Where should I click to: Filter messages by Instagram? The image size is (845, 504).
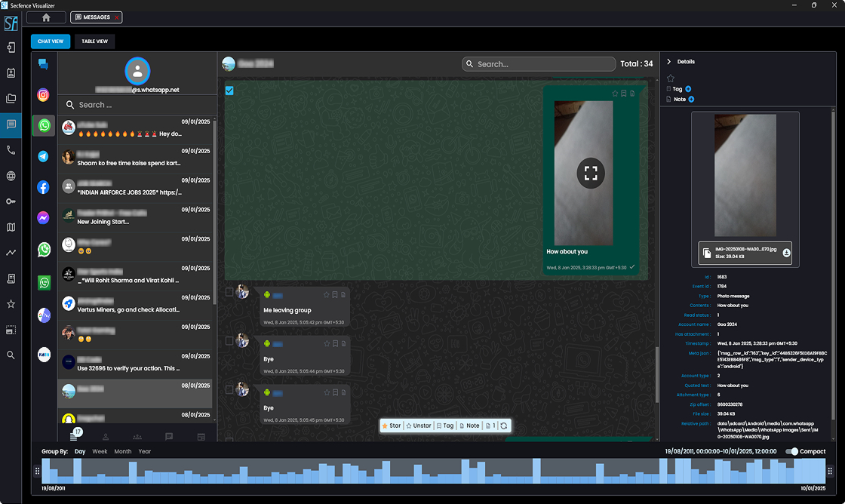[x=44, y=95]
